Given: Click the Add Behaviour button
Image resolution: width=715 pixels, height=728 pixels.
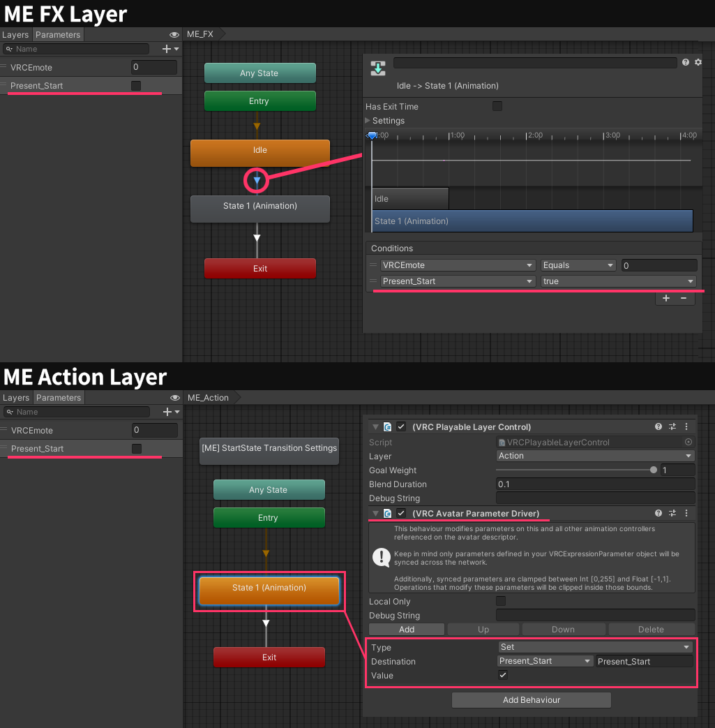Looking at the screenshot, I should pyautogui.click(x=531, y=699).
